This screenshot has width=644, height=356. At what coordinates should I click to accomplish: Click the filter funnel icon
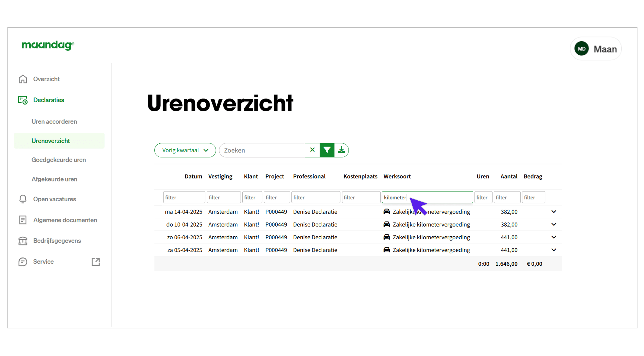(327, 150)
